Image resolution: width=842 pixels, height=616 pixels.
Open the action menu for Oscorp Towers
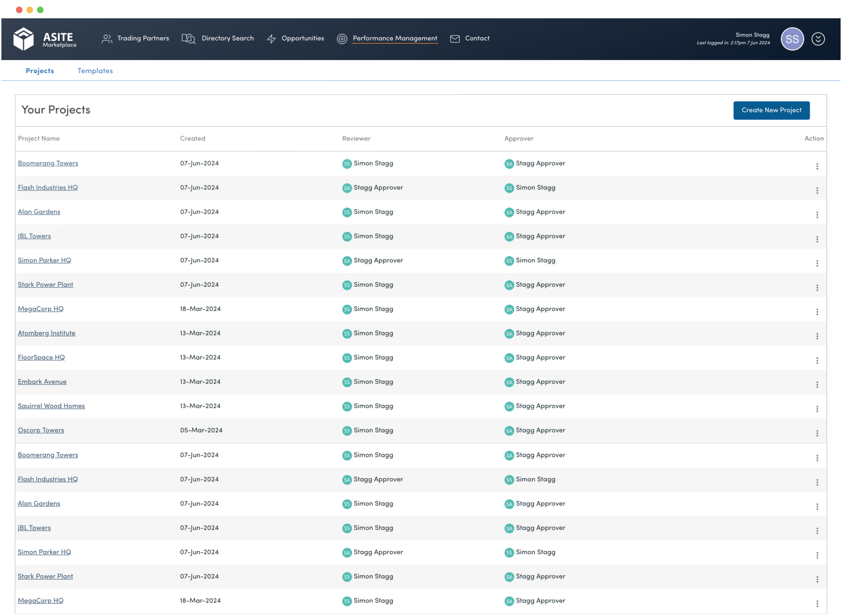[817, 433]
